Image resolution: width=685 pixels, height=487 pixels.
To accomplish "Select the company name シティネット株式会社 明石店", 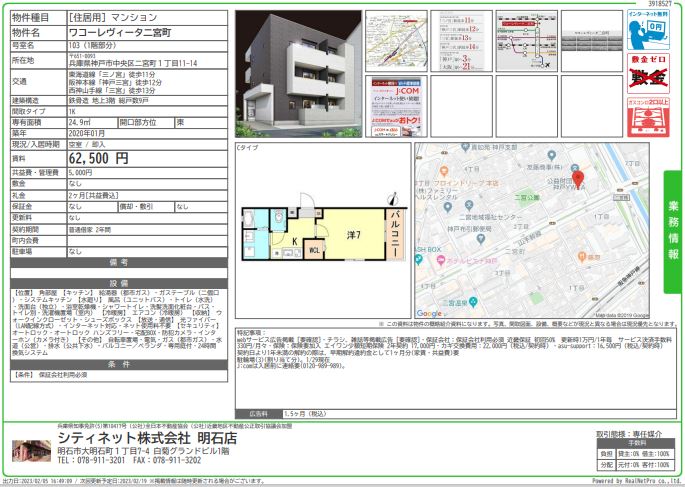I will [x=147, y=437].
